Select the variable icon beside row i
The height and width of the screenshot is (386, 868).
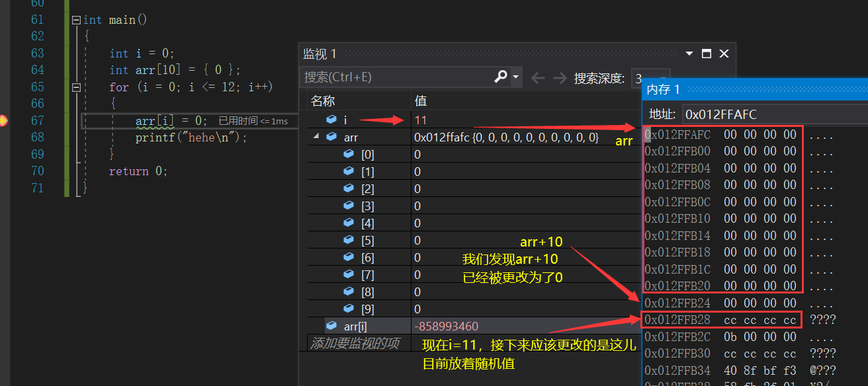point(331,120)
